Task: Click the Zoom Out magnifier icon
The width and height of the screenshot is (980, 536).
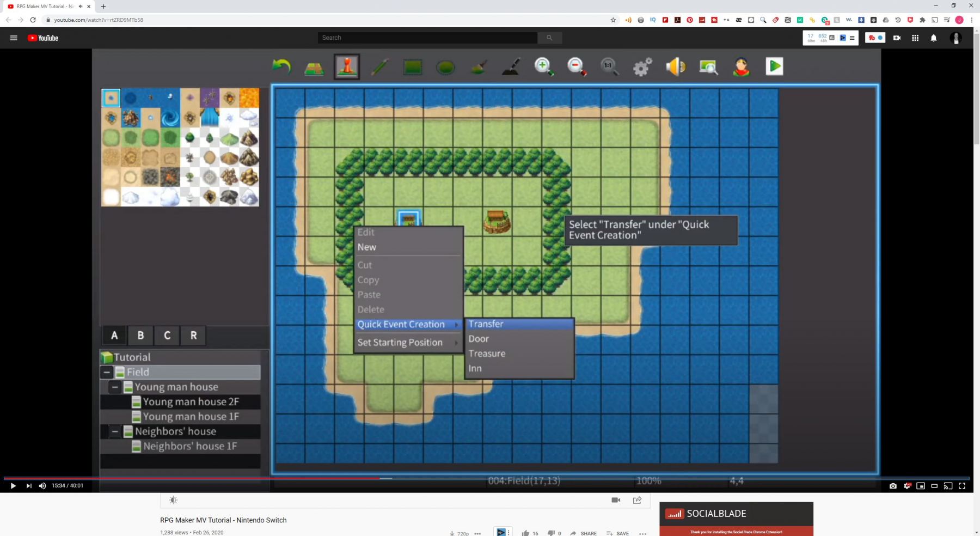Action: pos(577,67)
